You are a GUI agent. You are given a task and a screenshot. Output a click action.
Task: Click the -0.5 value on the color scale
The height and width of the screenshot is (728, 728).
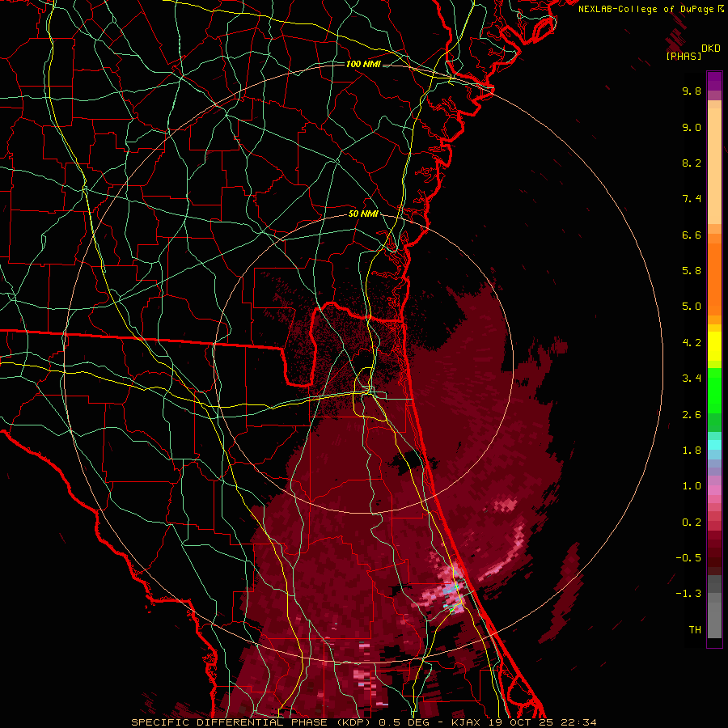pyautogui.click(x=688, y=558)
